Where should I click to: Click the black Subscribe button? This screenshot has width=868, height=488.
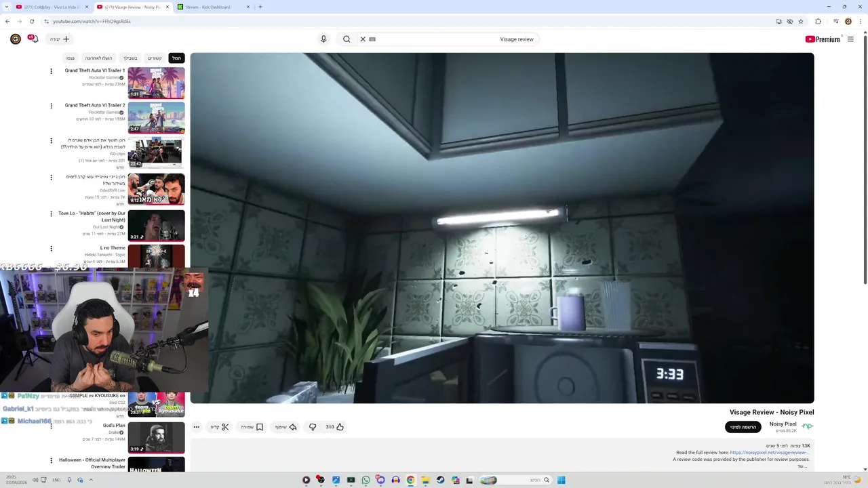(743, 427)
